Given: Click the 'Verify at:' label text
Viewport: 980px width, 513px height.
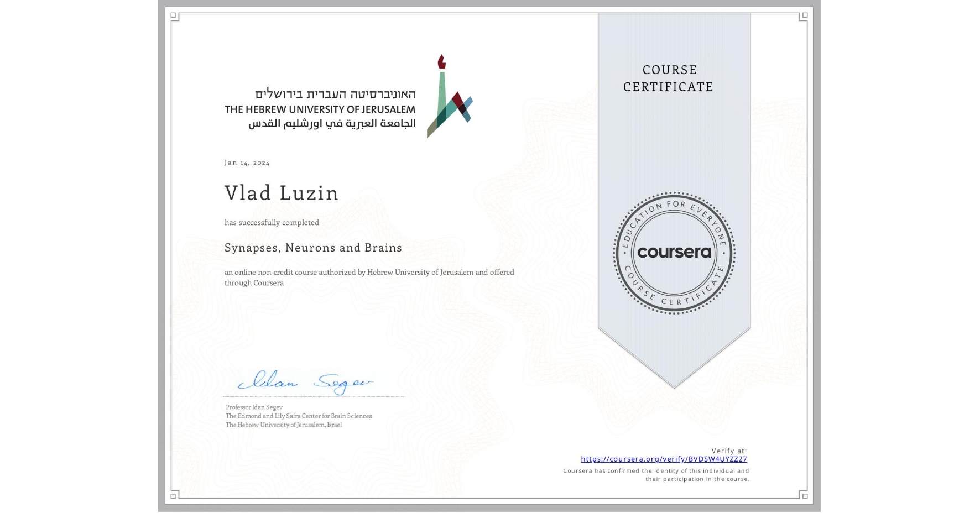Looking at the screenshot, I should 728,451.
